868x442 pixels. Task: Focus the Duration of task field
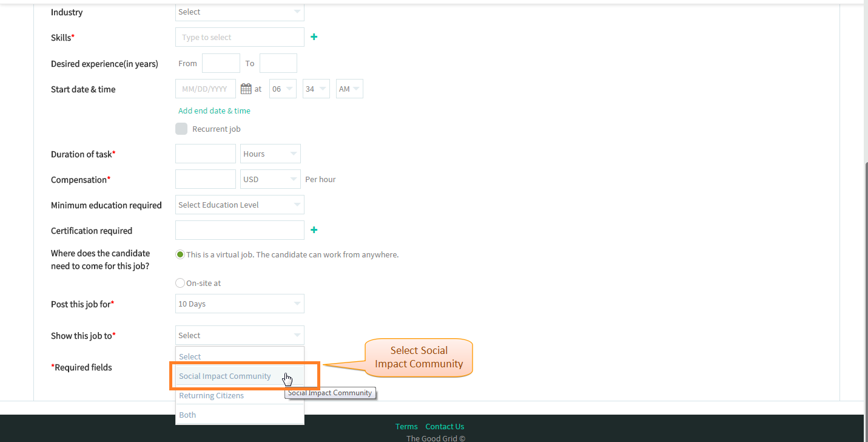[206, 154]
